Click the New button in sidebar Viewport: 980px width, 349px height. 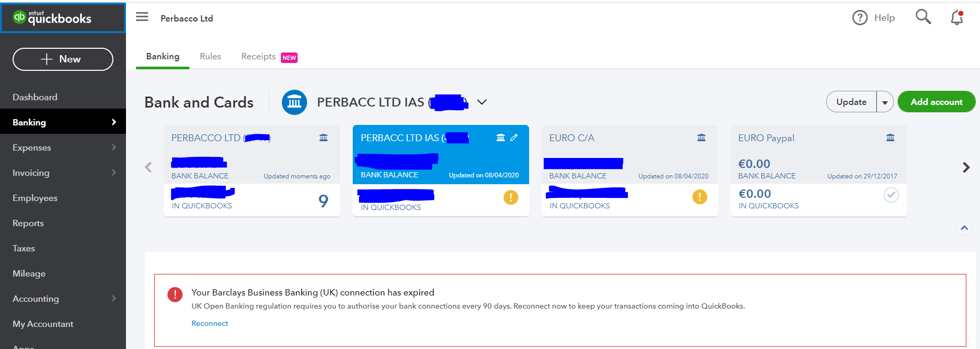pyautogui.click(x=63, y=59)
